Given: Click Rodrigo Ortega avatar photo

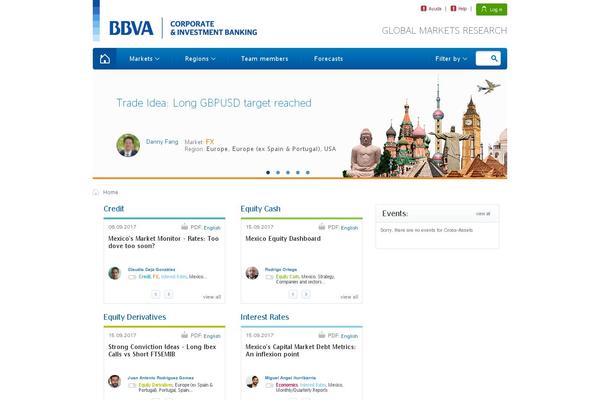Looking at the screenshot, I should tap(252, 273).
